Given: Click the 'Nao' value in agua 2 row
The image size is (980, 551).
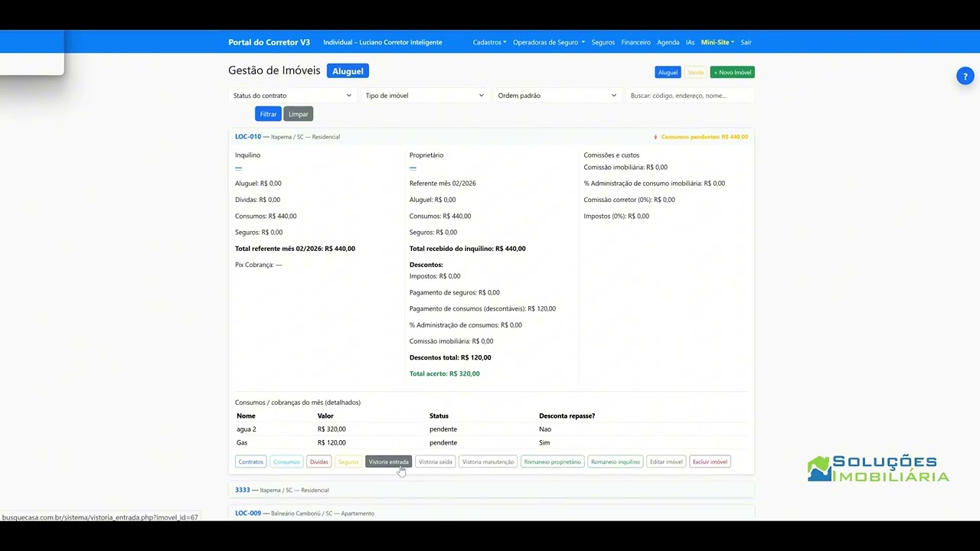Looking at the screenshot, I should 544,429.
